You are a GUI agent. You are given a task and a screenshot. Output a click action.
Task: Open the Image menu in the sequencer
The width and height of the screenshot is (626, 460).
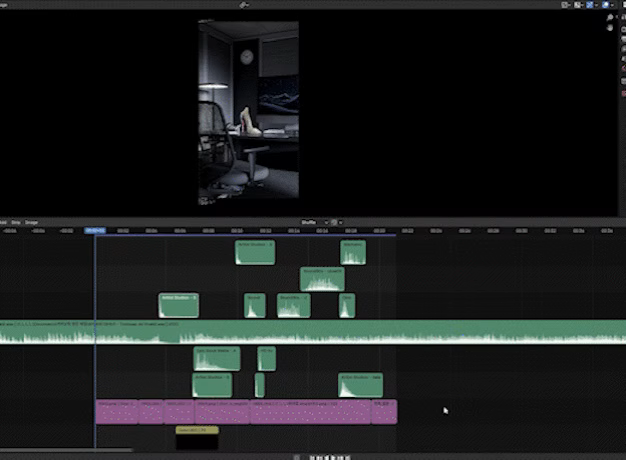point(32,222)
